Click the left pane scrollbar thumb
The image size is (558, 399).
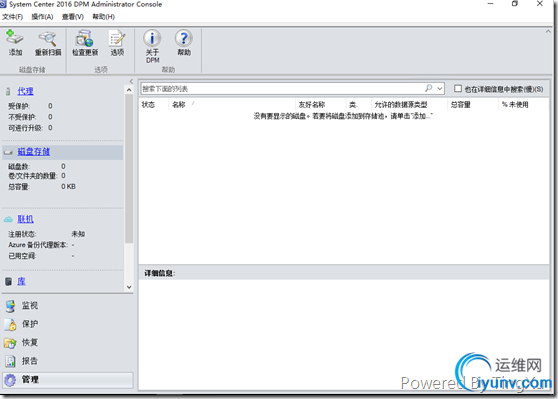129,169
